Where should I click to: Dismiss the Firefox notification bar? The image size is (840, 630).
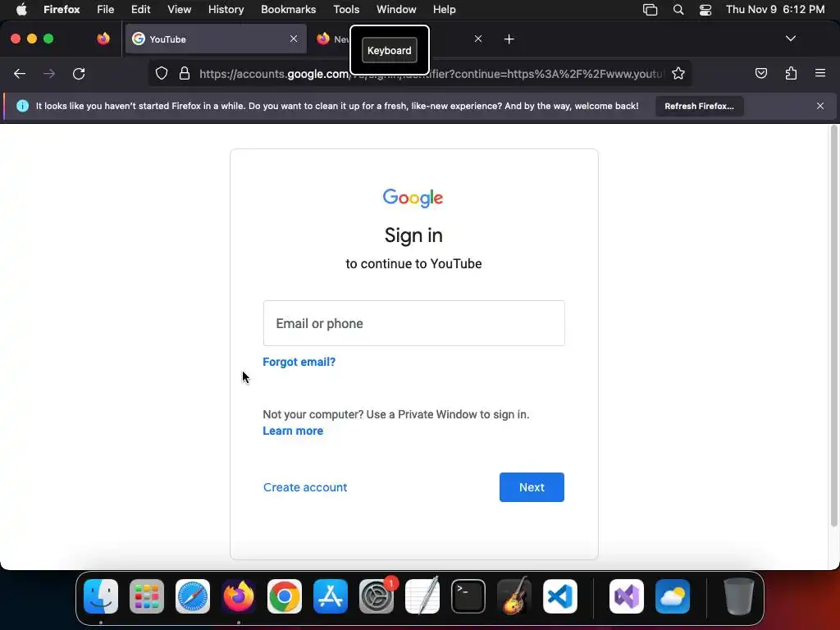click(820, 106)
